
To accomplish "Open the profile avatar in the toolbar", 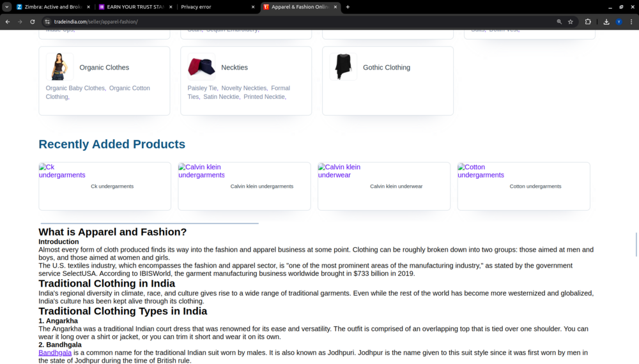I will click(x=619, y=22).
